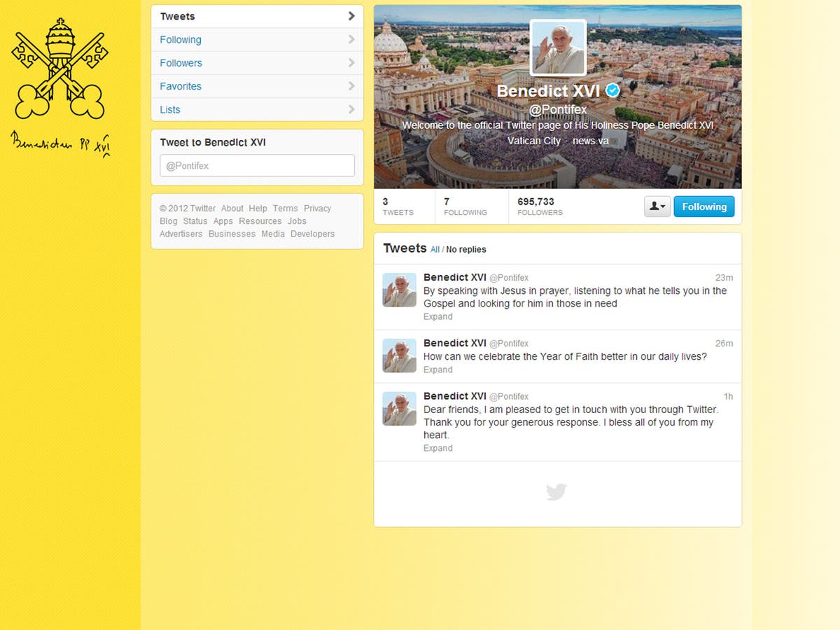Click the Twitter bird icon below the tweets
This screenshot has height=630, width=840.
point(556,492)
